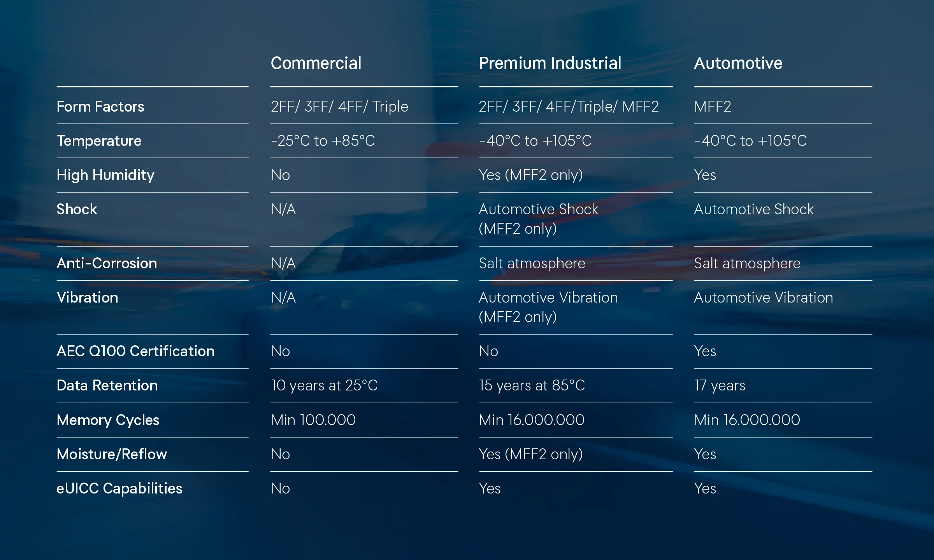The height and width of the screenshot is (560, 934).
Task: Select 2FF/ 3FF/ 4FF/ Triple commercial cell
Action: pyautogui.click(x=339, y=107)
